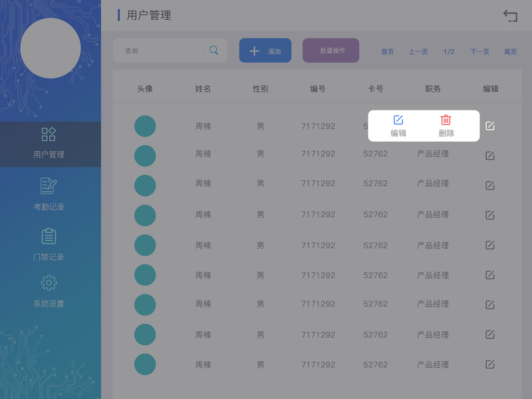Image resolution: width=532 pixels, height=399 pixels.
Task: Click the 卡号 column header
Action: [375, 89]
